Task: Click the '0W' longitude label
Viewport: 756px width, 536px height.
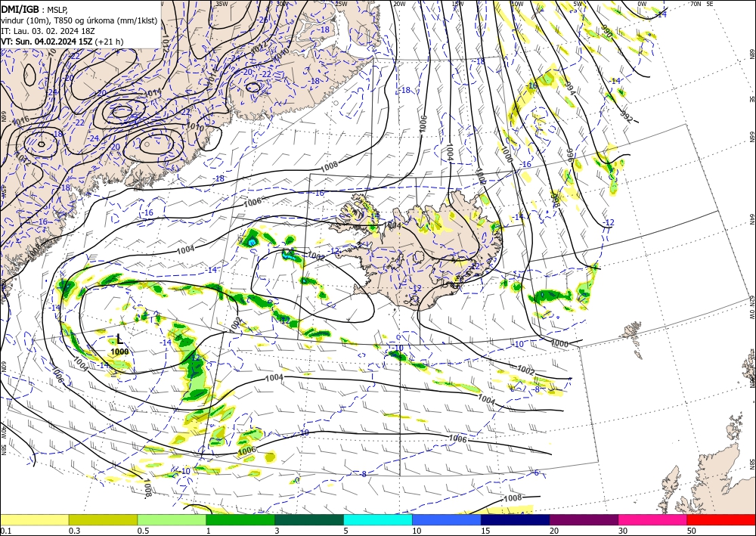Action: coord(642,3)
